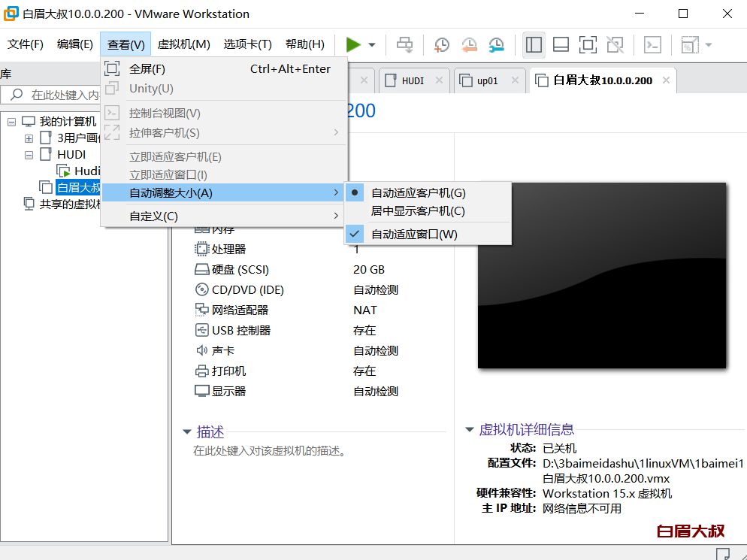This screenshot has width=747, height=560.
Task: Open the stretch guest dropdown arrow
Action: [709, 45]
